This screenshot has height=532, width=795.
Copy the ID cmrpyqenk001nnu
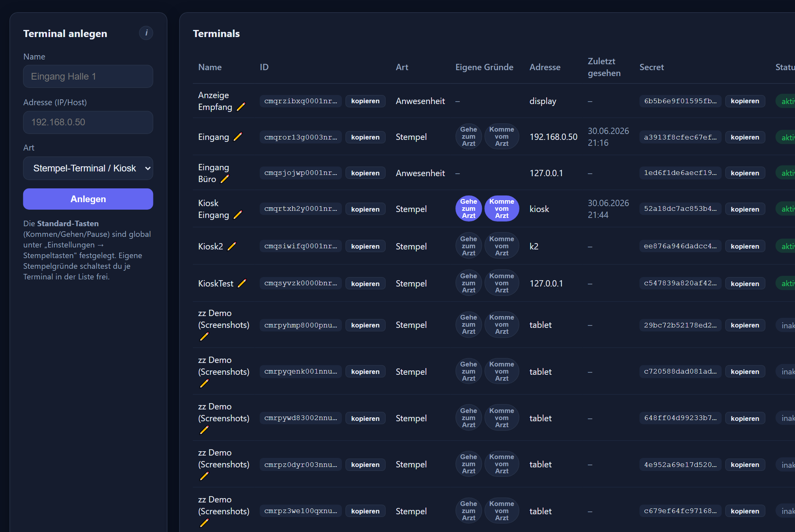(x=365, y=372)
